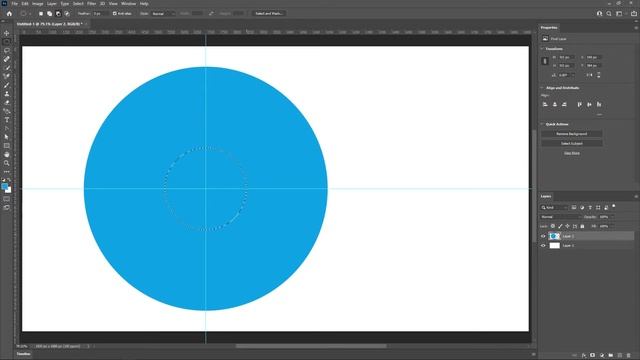Click the Select Subject button
This screenshot has width=640, height=360.
571,144
